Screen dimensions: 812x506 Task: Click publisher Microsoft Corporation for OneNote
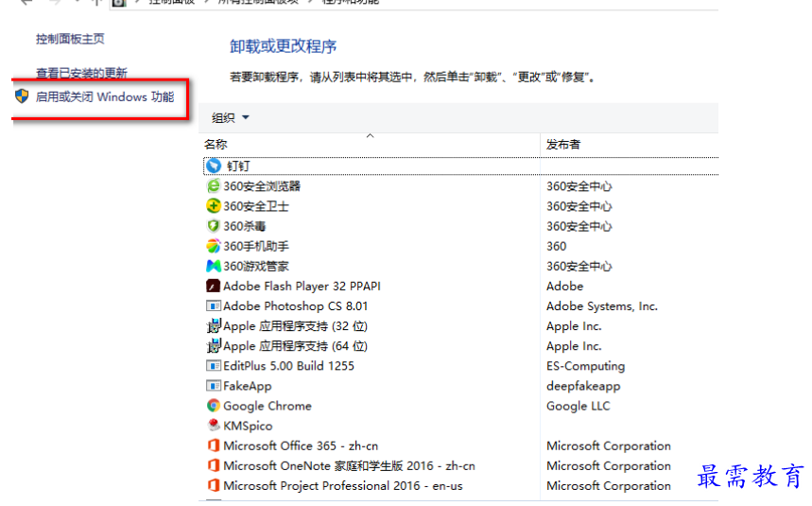coord(609,465)
